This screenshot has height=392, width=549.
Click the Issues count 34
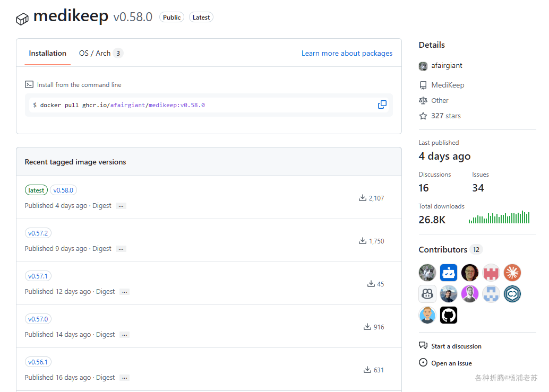pos(478,188)
